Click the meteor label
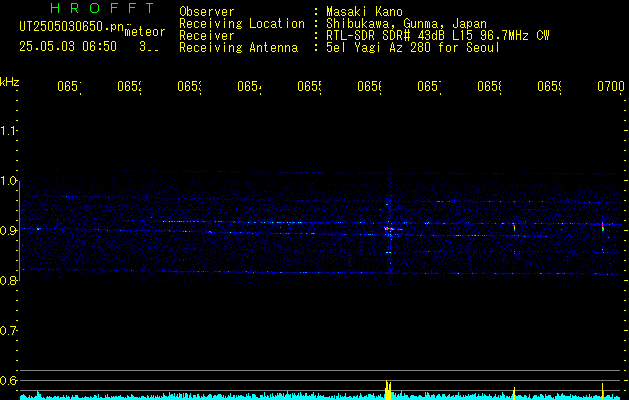The width and height of the screenshot is (629, 400). click(x=145, y=32)
